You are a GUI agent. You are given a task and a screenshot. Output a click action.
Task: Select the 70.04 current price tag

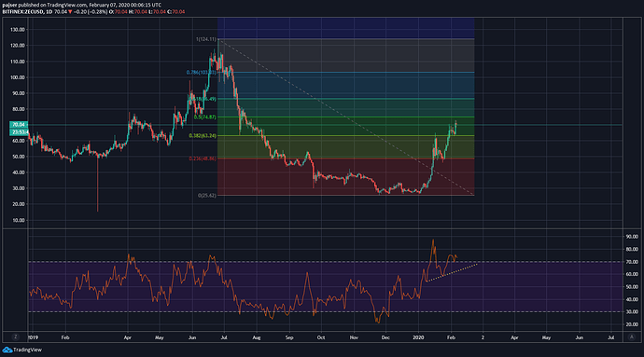click(x=19, y=124)
